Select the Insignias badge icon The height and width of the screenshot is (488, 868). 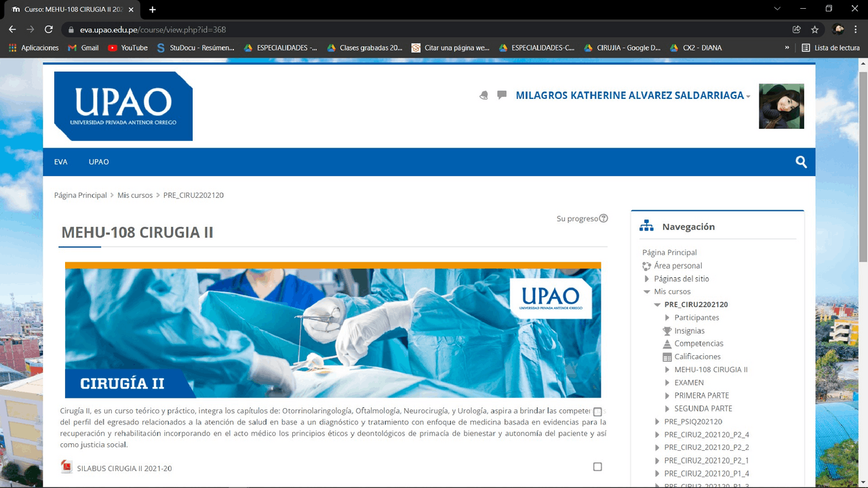[x=667, y=330]
